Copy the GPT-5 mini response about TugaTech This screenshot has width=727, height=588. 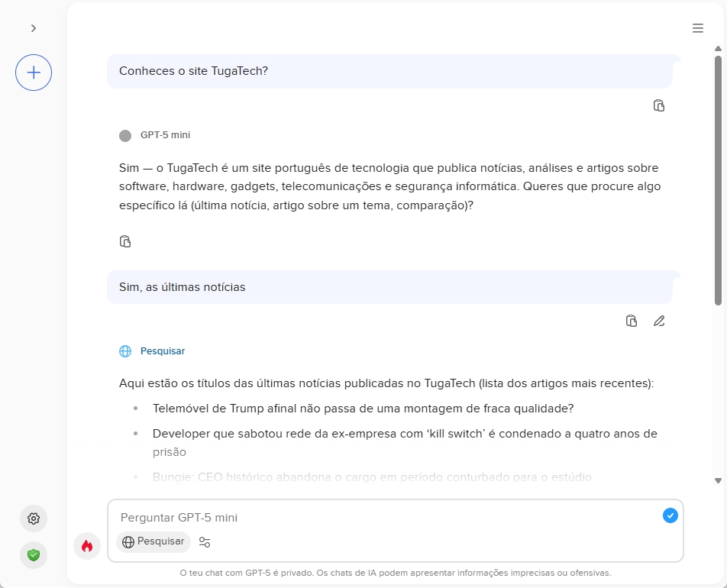coord(125,241)
